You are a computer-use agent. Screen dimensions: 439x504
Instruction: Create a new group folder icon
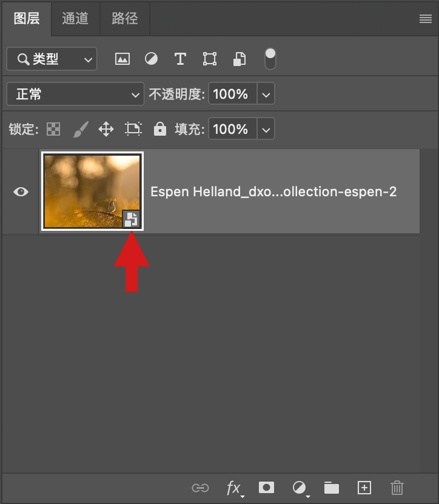tap(331, 488)
